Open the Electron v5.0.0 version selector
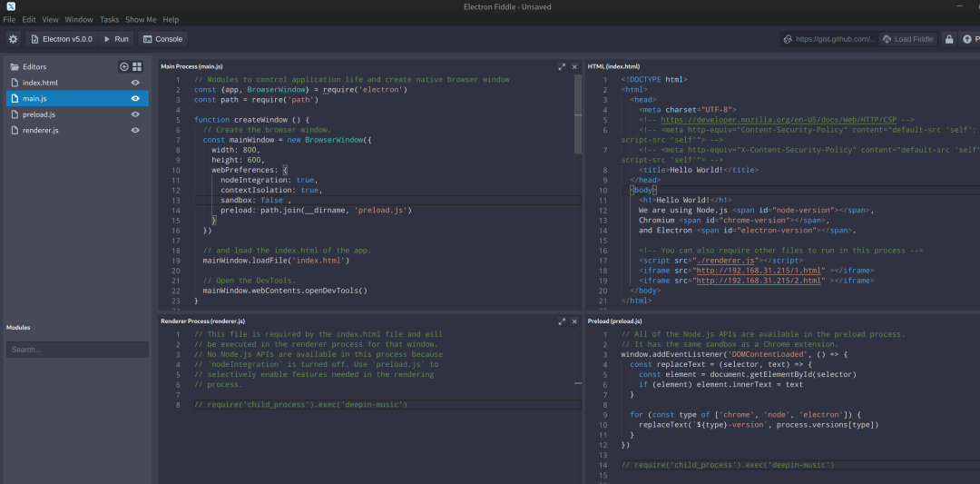Viewport: 980px width, 484px height. (61, 39)
